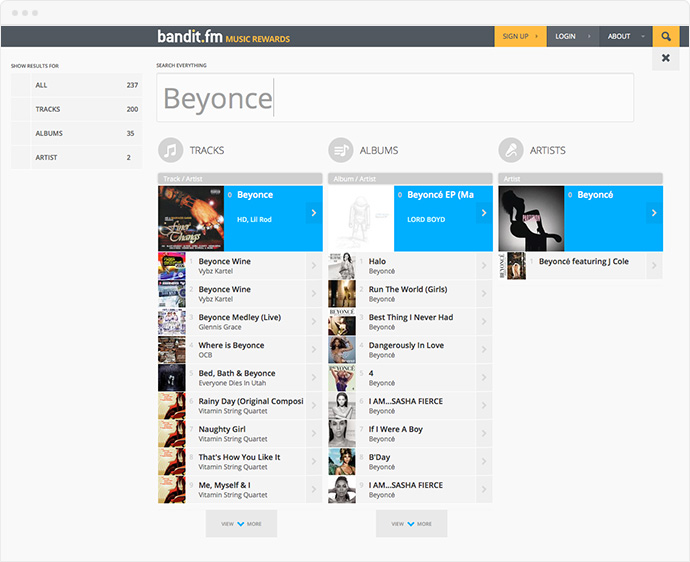The image size is (690, 562).
Task: Click Bed, Bath & Beyonce thumbnail
Action: tap(172, 378)
